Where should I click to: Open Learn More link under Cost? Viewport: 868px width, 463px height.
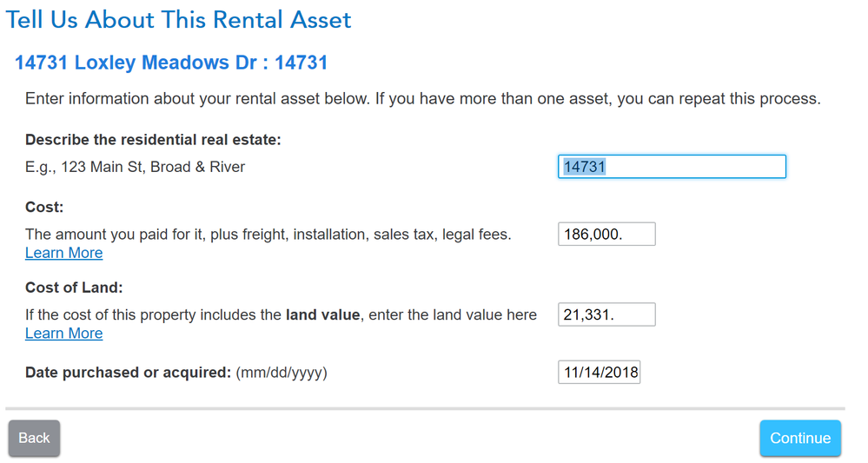tap(63, 253)
